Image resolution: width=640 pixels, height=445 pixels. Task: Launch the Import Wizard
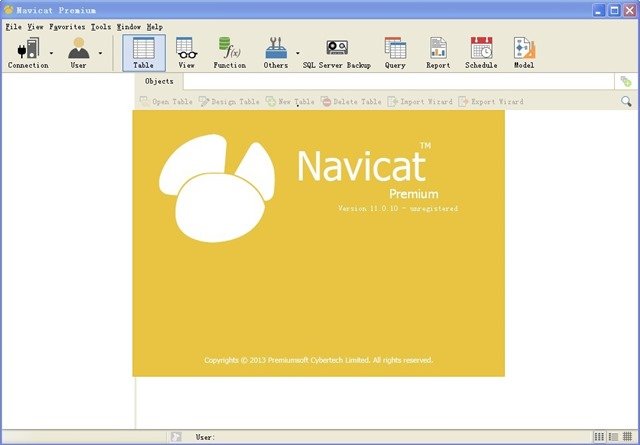pyautogui.click(x=420, y=102)
